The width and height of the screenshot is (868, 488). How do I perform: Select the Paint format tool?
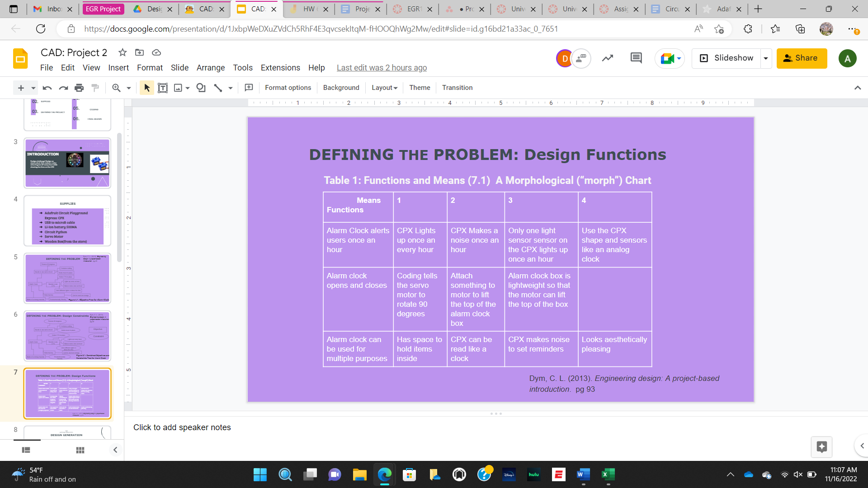pyautogui.click(x=95, y=87)
